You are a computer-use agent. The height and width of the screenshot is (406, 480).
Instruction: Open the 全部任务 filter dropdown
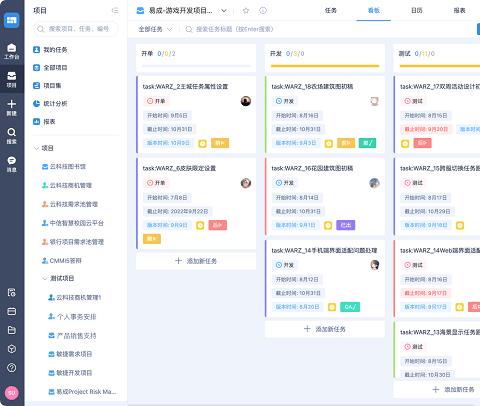point(155,29)
